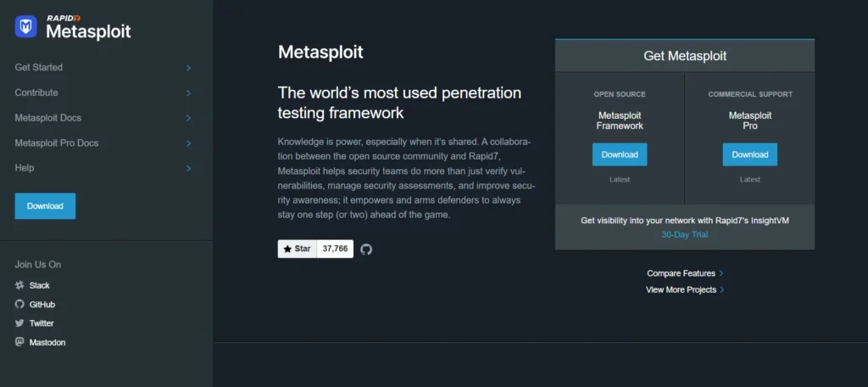Click Latest under Metasploit Framework
868x387 pixels.
click(x=620, y=180)
